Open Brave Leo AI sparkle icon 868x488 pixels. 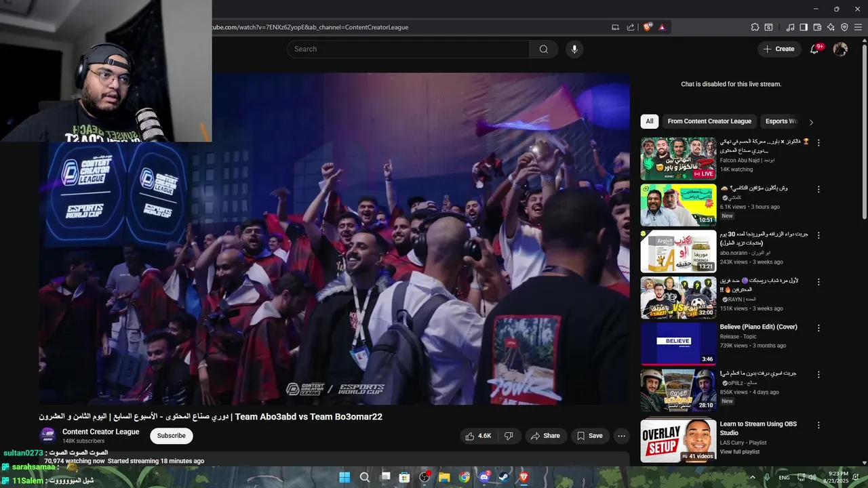(x=831, y=27)
